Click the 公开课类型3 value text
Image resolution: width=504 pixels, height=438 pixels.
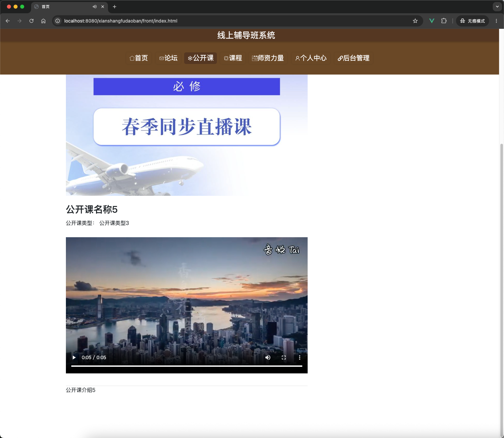coord(114,223)
